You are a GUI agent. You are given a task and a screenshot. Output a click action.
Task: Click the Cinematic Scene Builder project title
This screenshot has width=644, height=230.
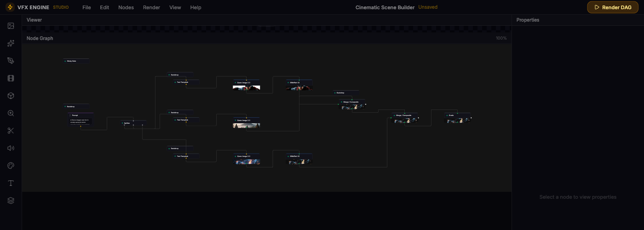coord(385,7)
